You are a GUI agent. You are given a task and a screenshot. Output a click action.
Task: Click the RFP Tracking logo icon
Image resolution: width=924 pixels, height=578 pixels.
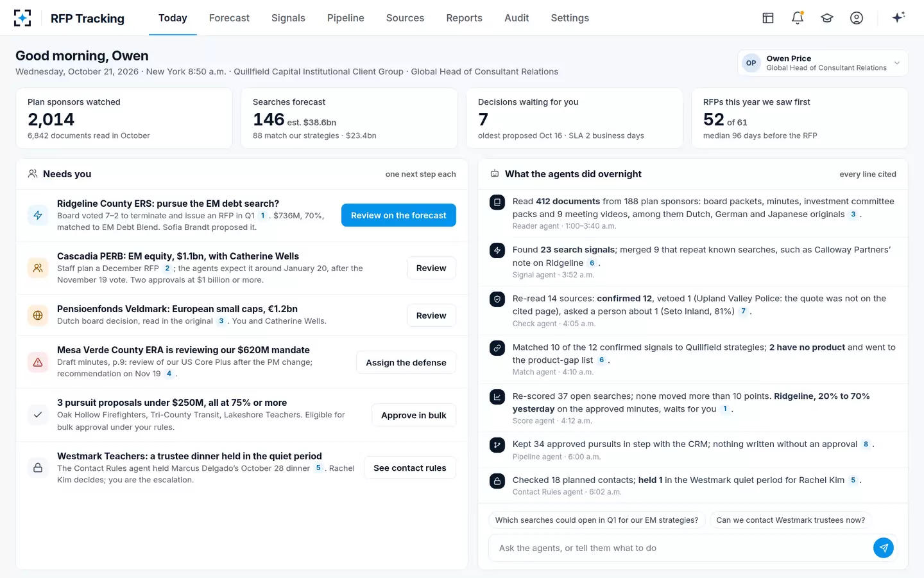[x=22, y=18]
